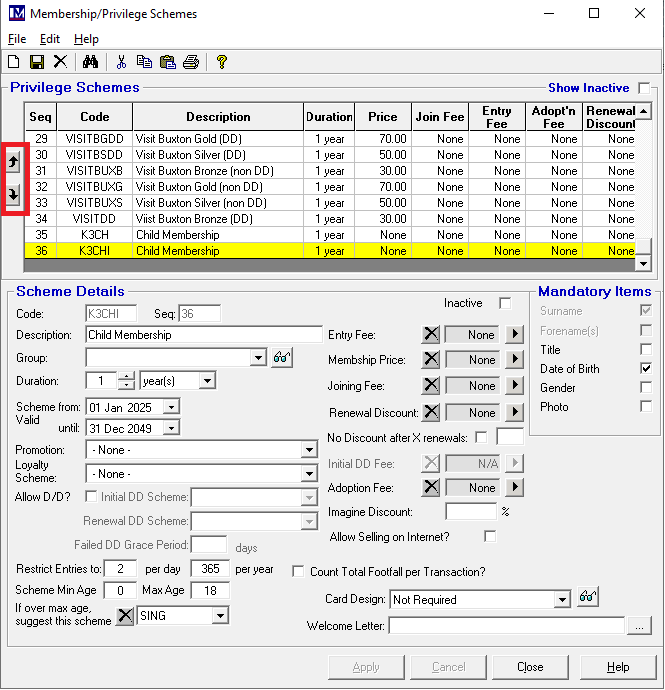Click the Find binoculars toolbar icon

pyautogui.click(x=90, y=62)
